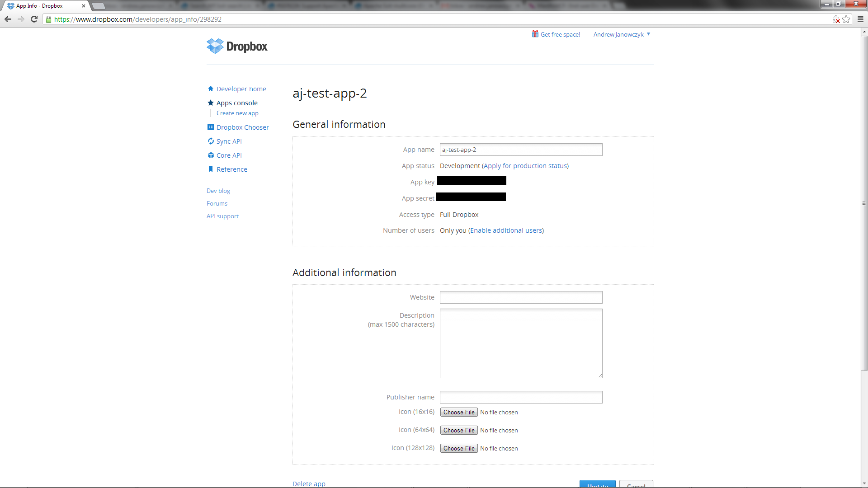Screen dimensions: 868x488
Task: Click the gift icon beside Get free space
Action: pyautogui.click(x=535, y=34)
